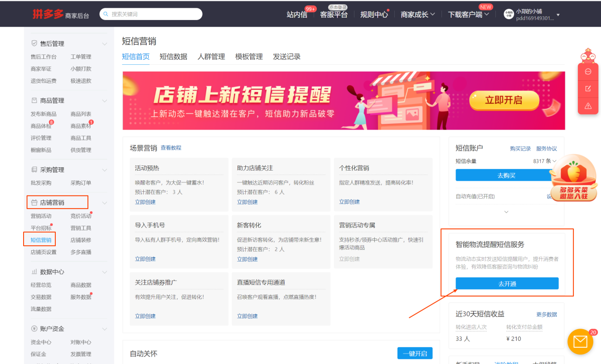The image size is (601, 364).
Task: Open 规则中心 in top bar
Action: 374,15
